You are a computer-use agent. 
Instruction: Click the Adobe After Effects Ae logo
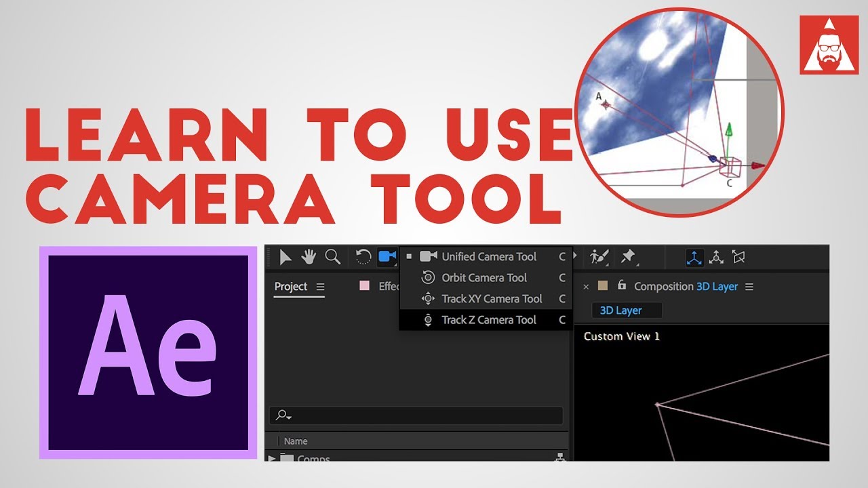(149, 352)
